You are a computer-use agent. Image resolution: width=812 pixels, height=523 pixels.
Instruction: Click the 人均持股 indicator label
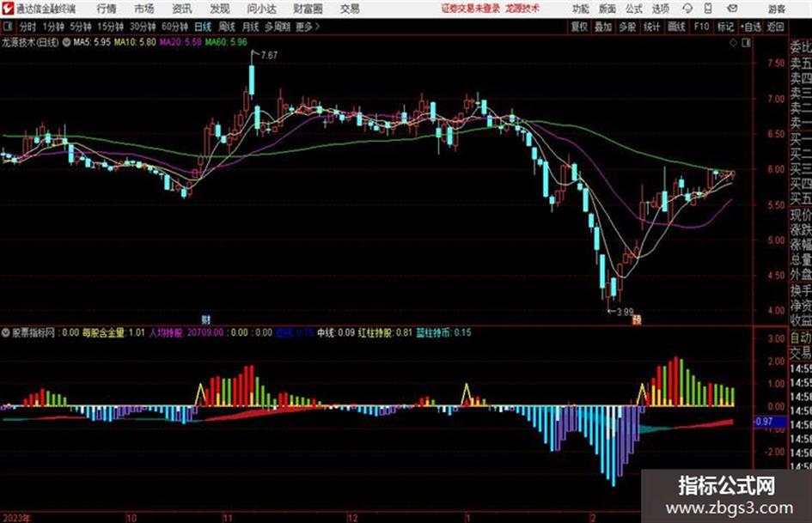(x=186, y=333)
